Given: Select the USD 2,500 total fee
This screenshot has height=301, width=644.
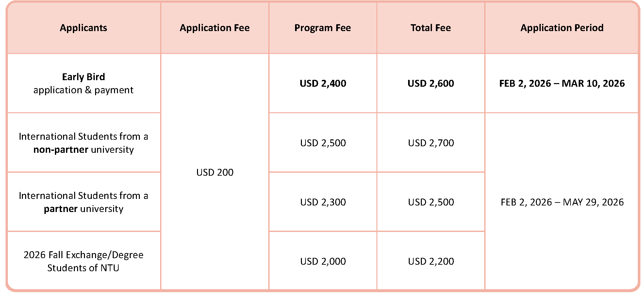Looking at the screenshot, I should click(x=431, y=202).
